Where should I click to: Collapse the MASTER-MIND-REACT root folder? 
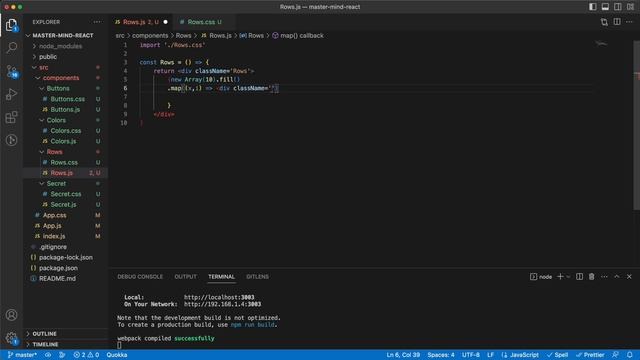point(65,36)
